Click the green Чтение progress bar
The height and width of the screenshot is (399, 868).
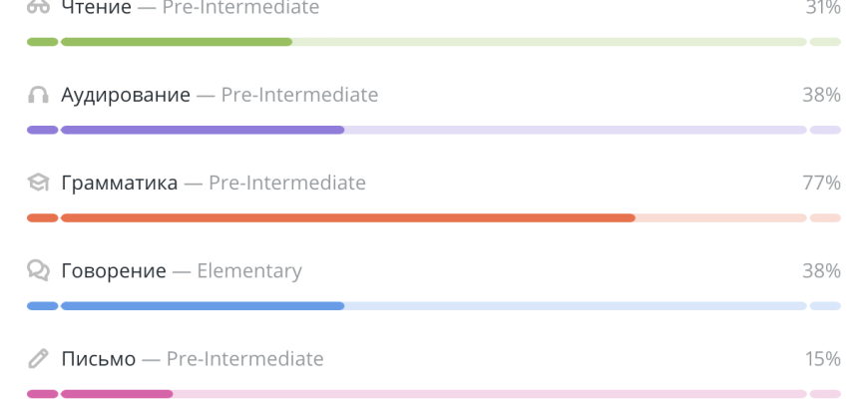433,42
